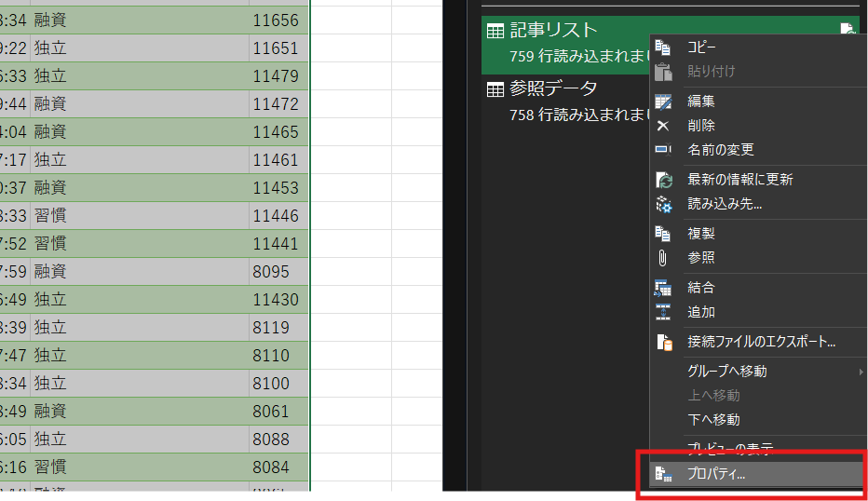
Task: Select プロパティ... from context menu
Action: 716,474
